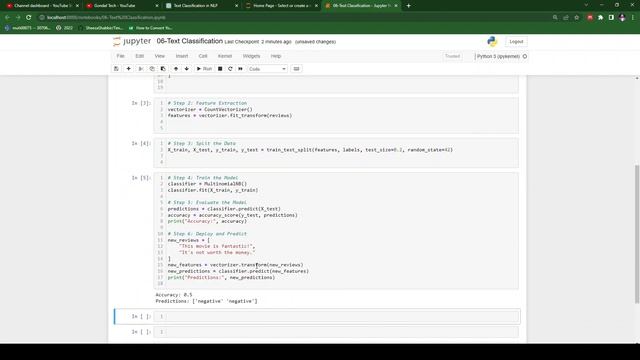Open the command palette keyboard icon
This screenshot has width=640, height=360.
[296, 69]
